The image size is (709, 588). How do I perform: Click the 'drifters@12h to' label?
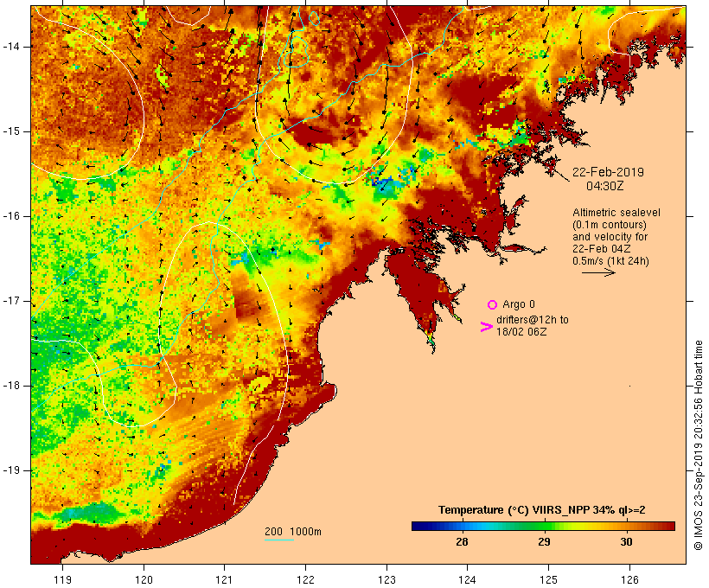click(x=533, y=320)
